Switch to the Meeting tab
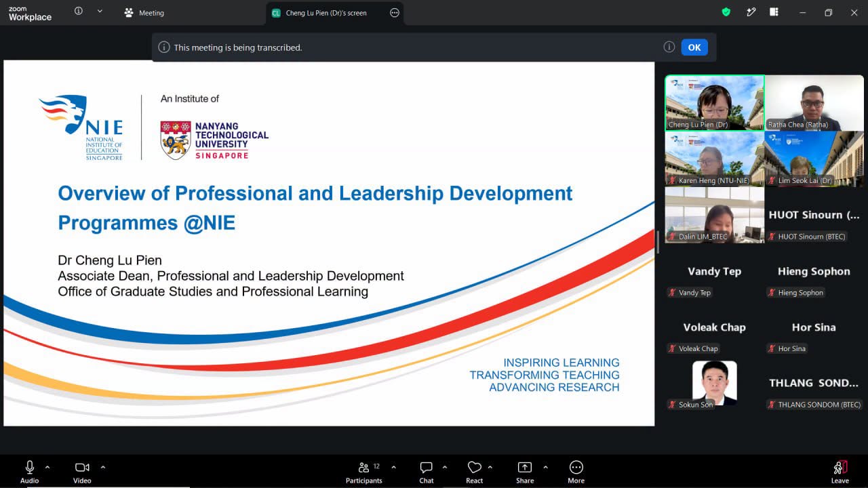 coord(144,13)
